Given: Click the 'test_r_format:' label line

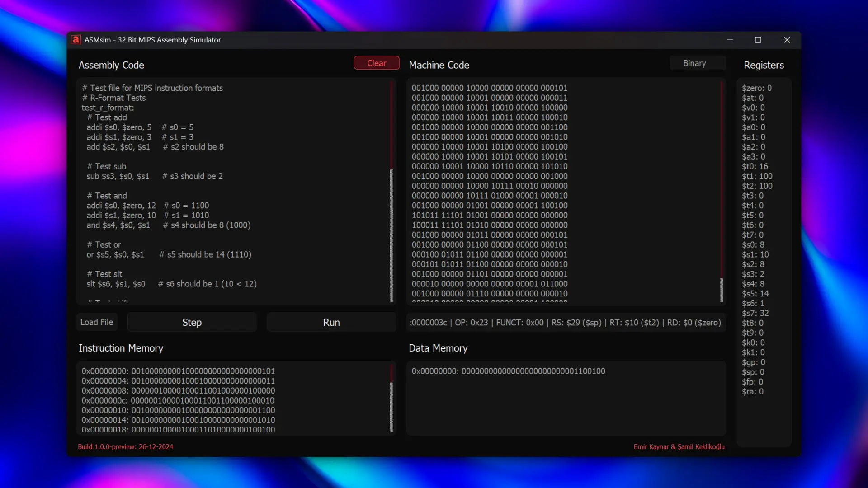Looking at the screenshot, I should coord(108,108).
